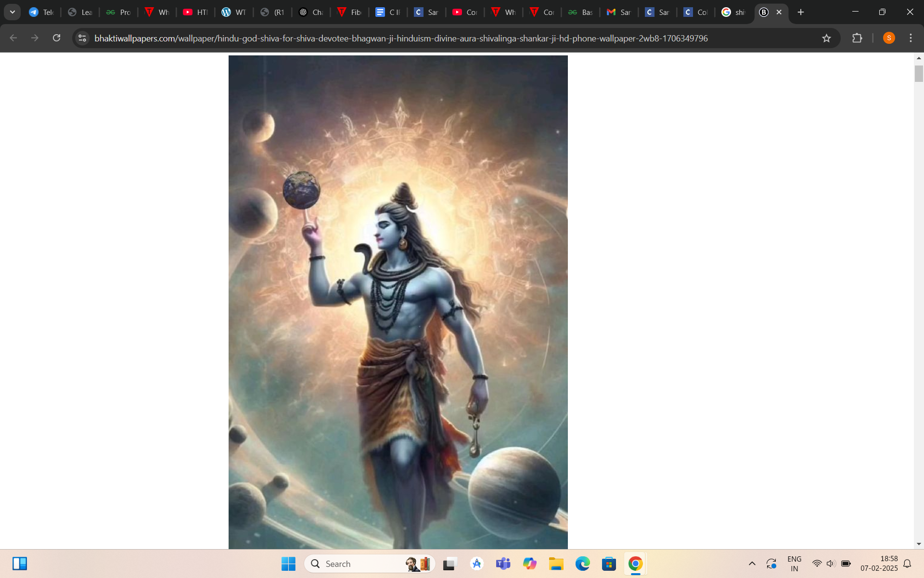Open the Widgets panel on the taskbar
The width and height of the screenshot is (924, 578).
tap(20, 564)
